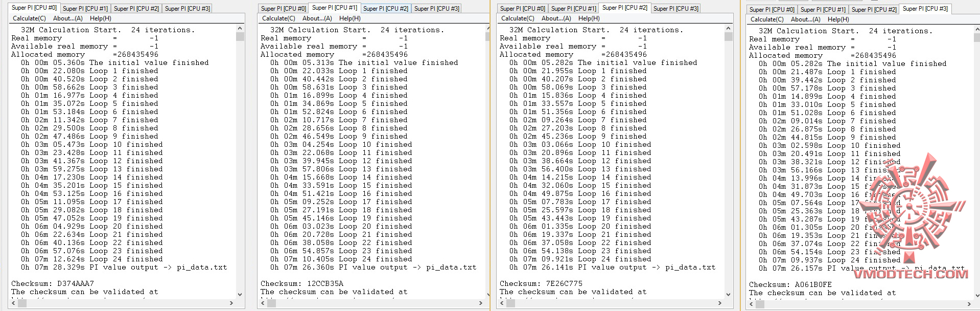
Task: Open Help(H) menu in rightmost window
Action: tap(838, 19)
